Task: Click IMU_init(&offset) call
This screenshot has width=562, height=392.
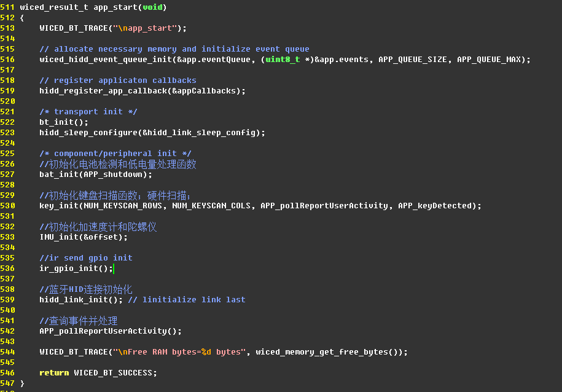Action: (x=84, y=237)
